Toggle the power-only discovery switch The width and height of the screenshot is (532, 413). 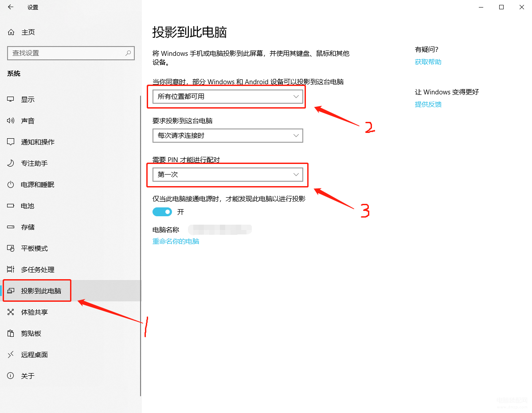[x=162, y=212]
